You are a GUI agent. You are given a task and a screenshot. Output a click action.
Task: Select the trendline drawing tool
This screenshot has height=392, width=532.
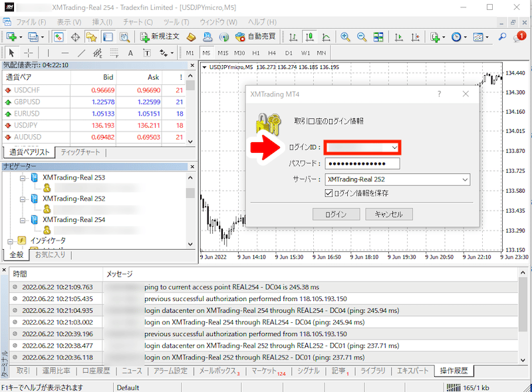click(81, 53)
